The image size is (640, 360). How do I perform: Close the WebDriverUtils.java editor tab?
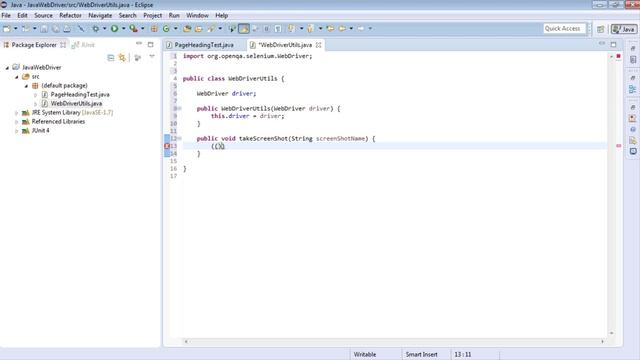(318, 45)
